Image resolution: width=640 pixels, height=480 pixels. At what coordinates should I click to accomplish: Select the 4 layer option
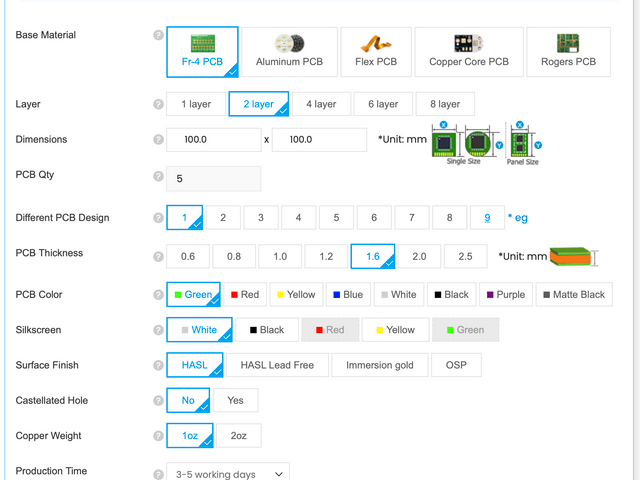(321, 104)
